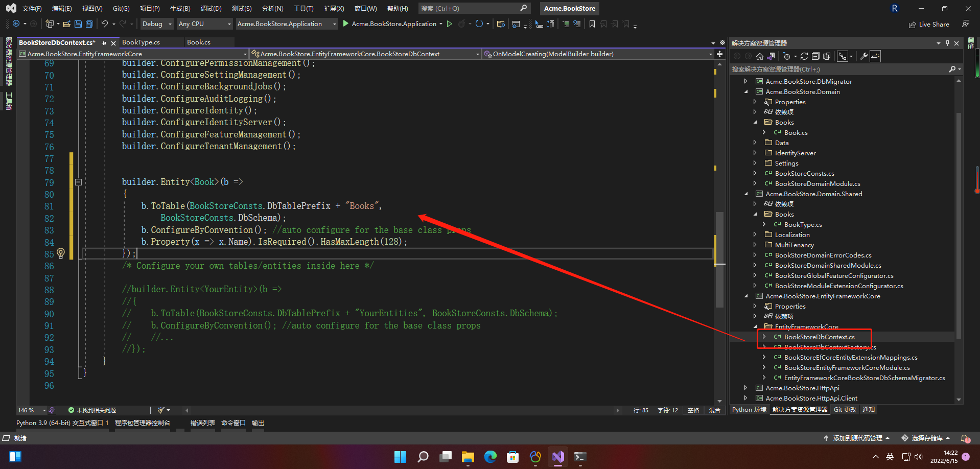Open the 错误列表 bottom tab
The width and height of the screenshot is (980, 469).
click(203, 423)
